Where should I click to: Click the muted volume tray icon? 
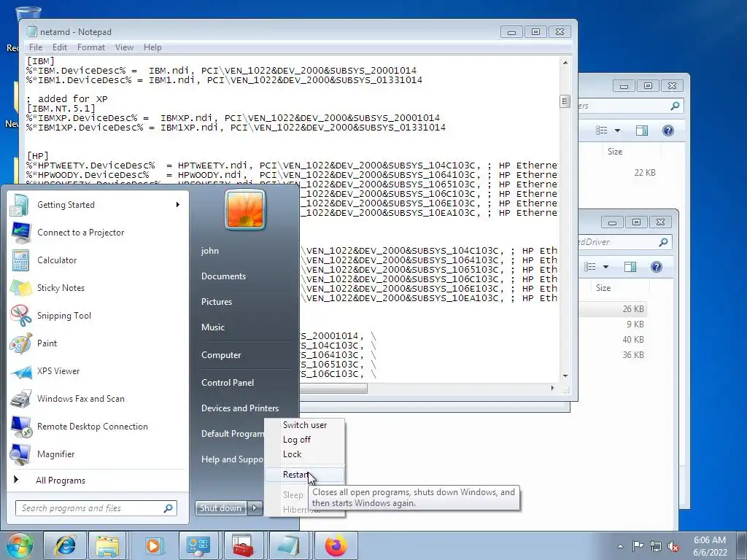coord(673,546)
